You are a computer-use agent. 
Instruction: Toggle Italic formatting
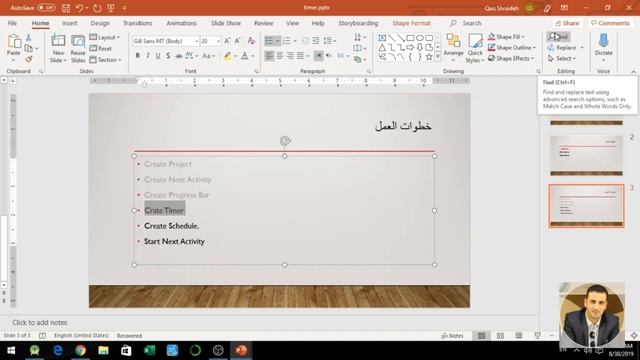point(148,56)
